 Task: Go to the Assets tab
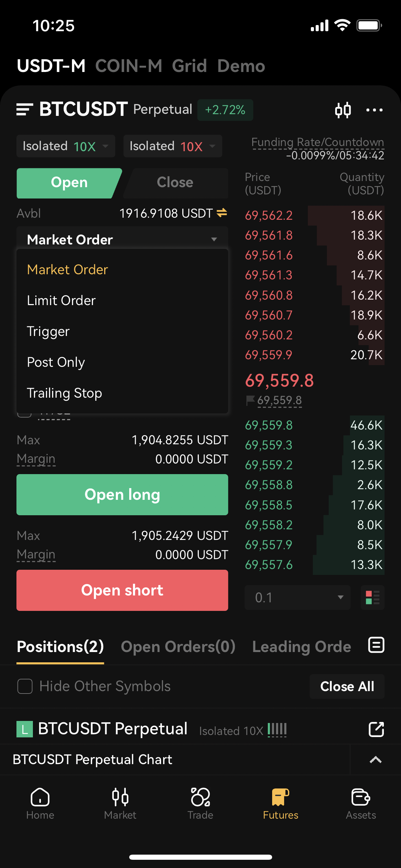361,803
